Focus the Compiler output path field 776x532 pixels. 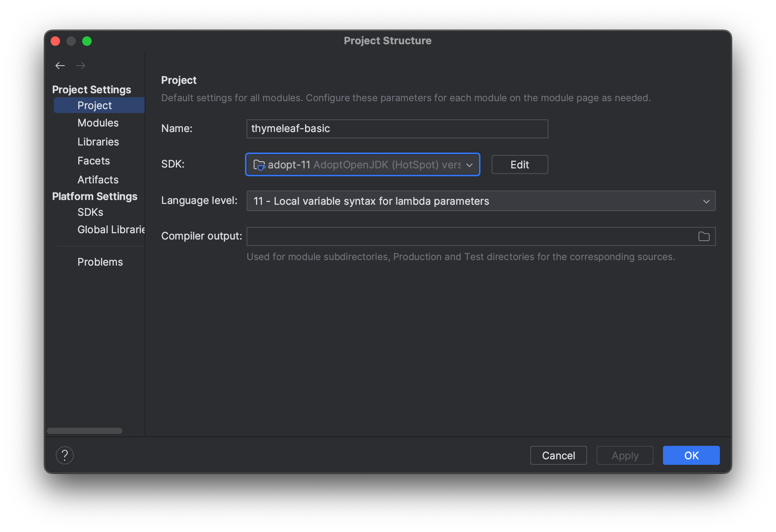[x=470, y=236]
